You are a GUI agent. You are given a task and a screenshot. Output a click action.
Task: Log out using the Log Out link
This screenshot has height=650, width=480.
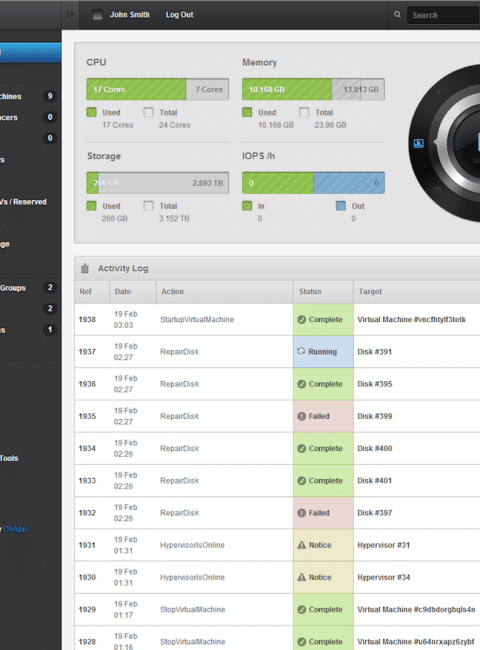click(x=179, y=15)
